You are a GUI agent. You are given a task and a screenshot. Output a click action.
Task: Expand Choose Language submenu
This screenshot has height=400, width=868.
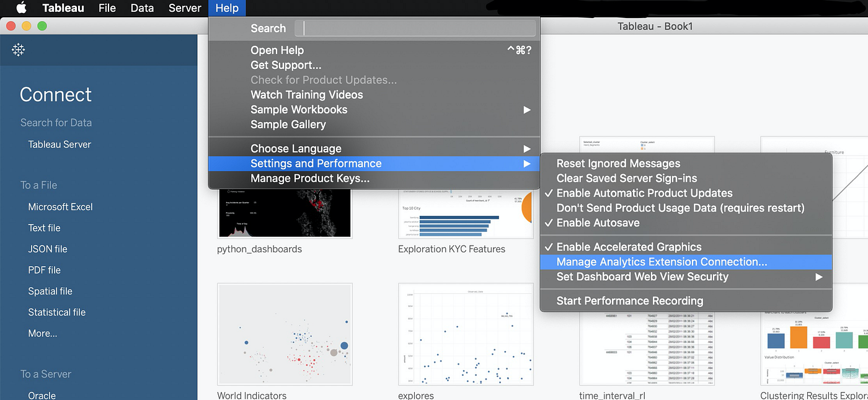click(374, 149)
